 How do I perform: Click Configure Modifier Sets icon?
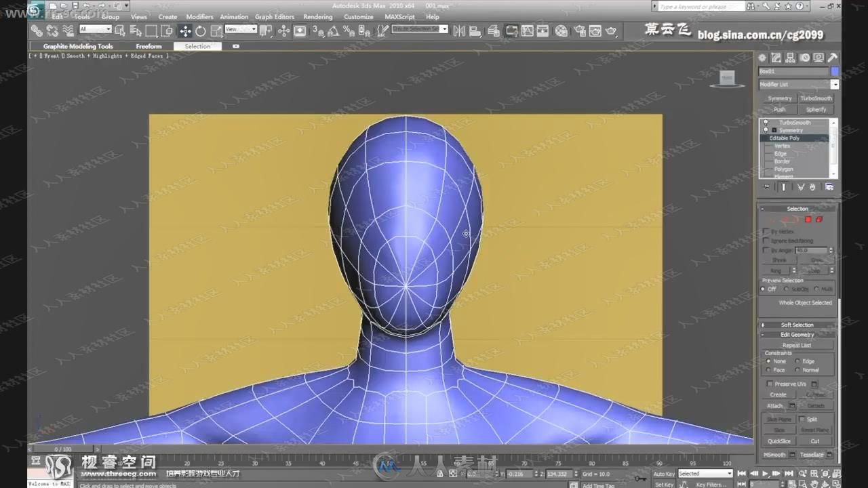pos(829,187)
